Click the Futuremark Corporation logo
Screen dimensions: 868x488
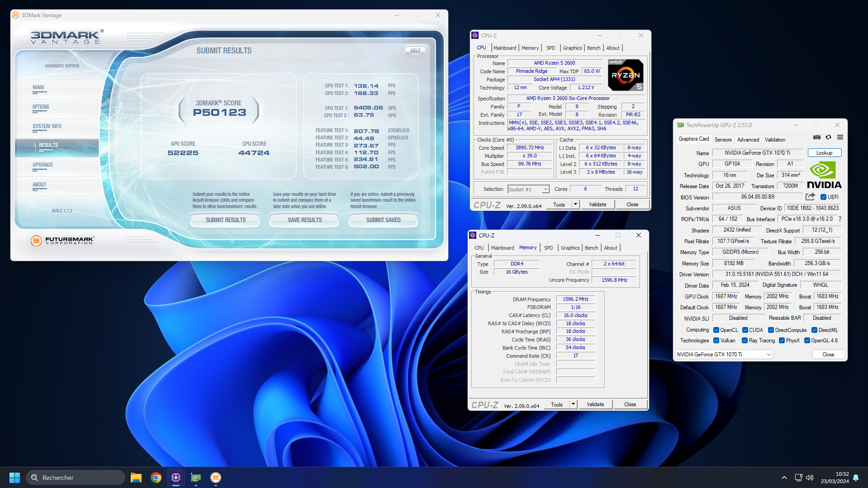[62, 241]
